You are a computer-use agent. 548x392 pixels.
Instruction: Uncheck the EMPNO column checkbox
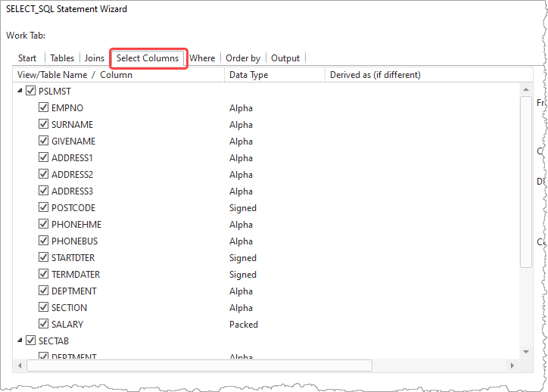(x=43, y=107)
